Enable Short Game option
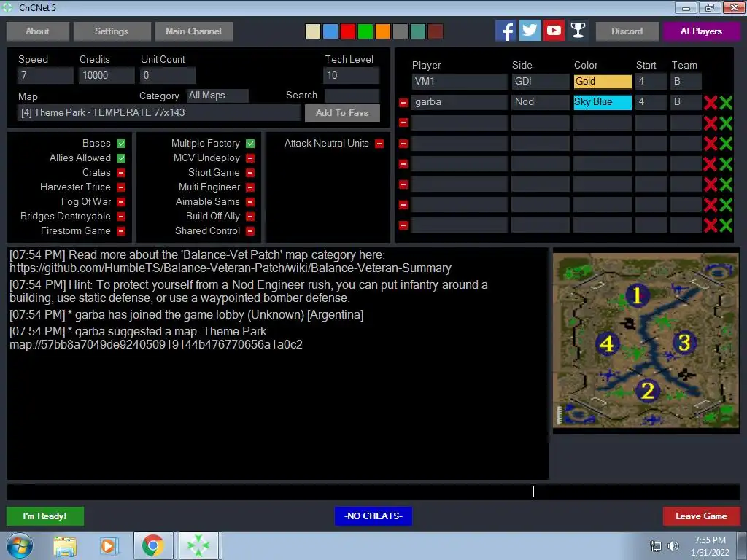The height and width of the screenshot is (560, 747). 250,172
